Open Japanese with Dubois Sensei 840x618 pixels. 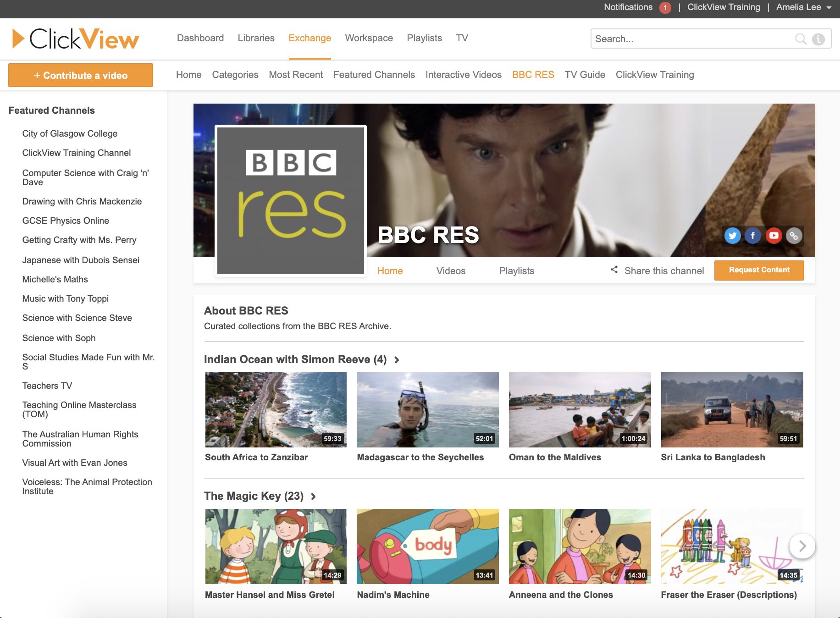(81, 260)
